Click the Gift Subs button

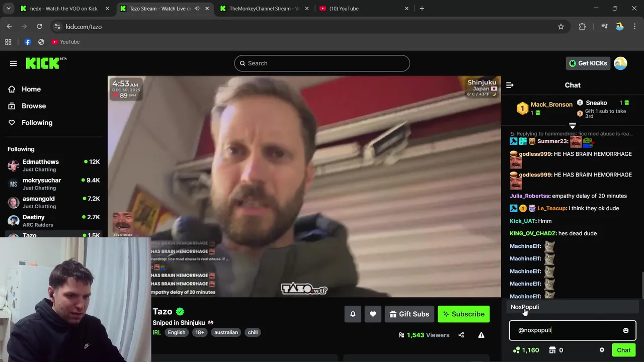(409, 314)
